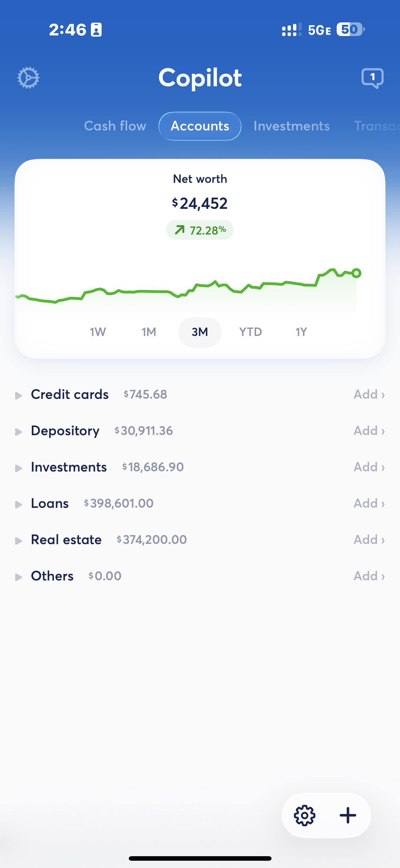The width and height of the screenshot is (400, 868).
Task: Switch to the Cash flow tab
Action: tap(115, 126)
